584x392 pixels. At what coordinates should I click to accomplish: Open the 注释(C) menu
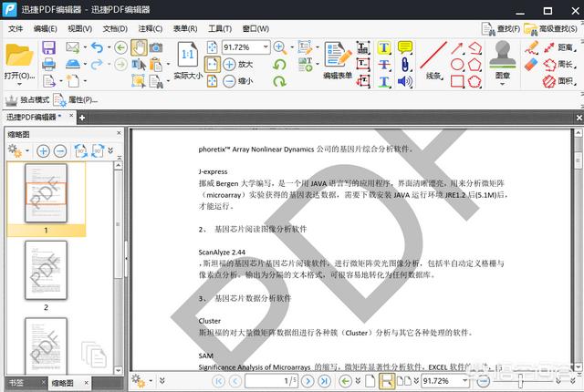click(x=150, y=28)
